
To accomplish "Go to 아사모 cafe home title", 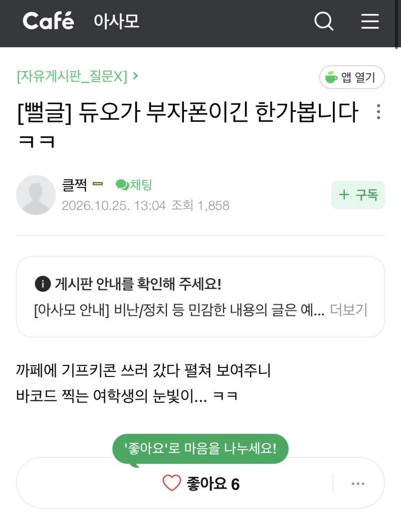I will pos(116,21).
